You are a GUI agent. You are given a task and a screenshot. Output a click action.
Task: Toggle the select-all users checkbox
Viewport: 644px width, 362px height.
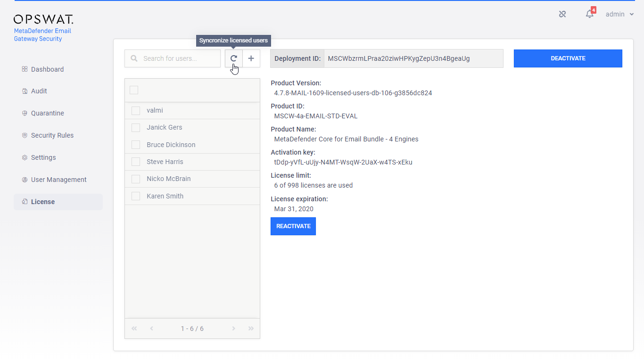coord(134,90)
